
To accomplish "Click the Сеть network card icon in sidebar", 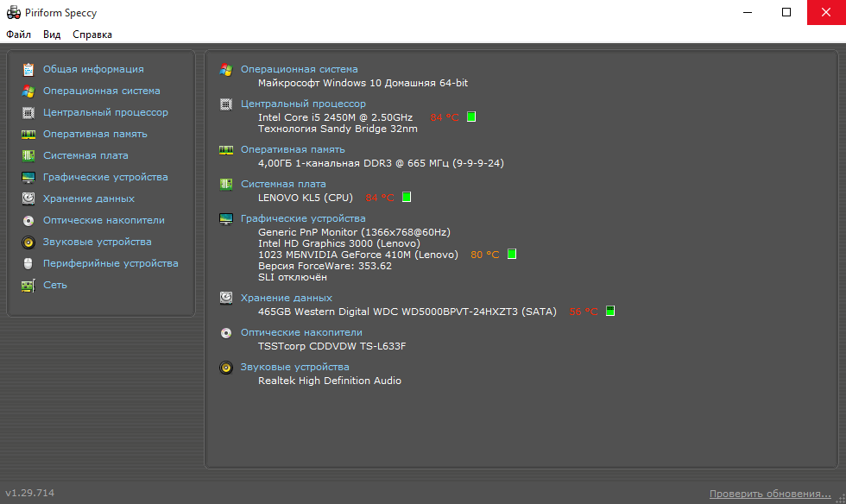I will coord(28,286).
